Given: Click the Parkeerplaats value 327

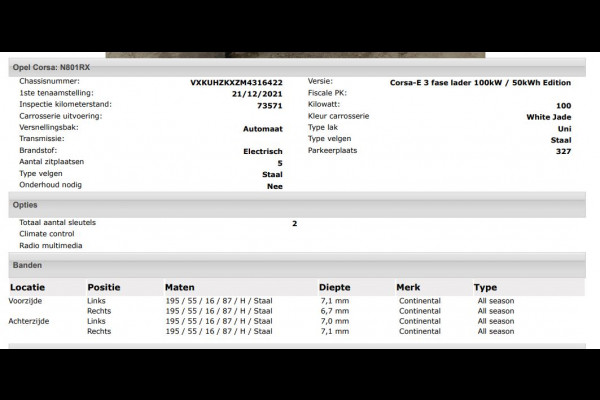Looking at the screenshot, I should pos(563,151).
